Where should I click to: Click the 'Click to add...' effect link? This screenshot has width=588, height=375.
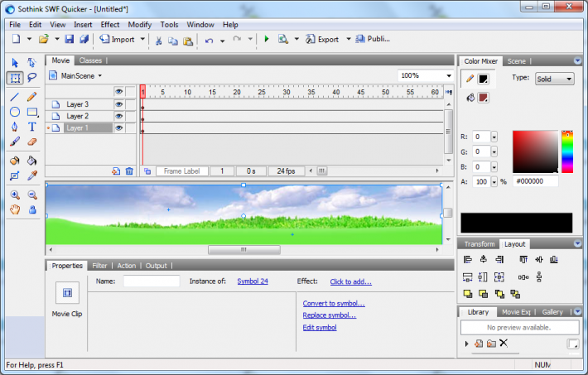(351, 281)
